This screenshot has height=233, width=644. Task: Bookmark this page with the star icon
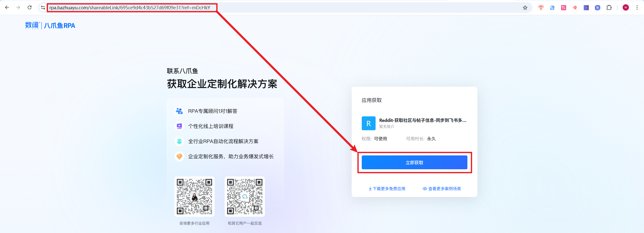click(x=525, y=8)
